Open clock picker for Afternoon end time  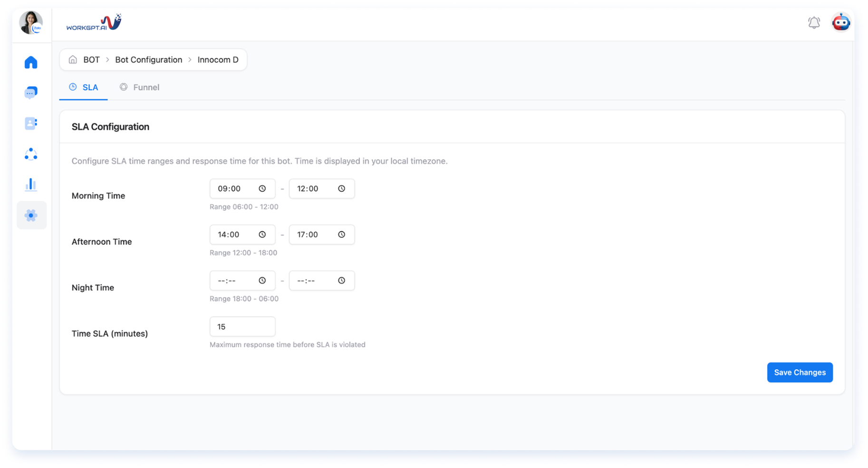pyautogui.click(x=341, y=234)
